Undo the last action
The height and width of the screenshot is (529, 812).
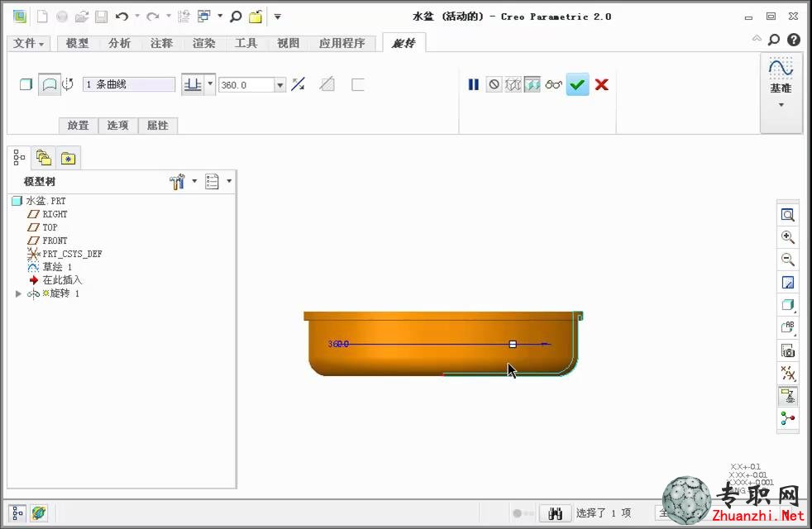click(x=122, y=17)
